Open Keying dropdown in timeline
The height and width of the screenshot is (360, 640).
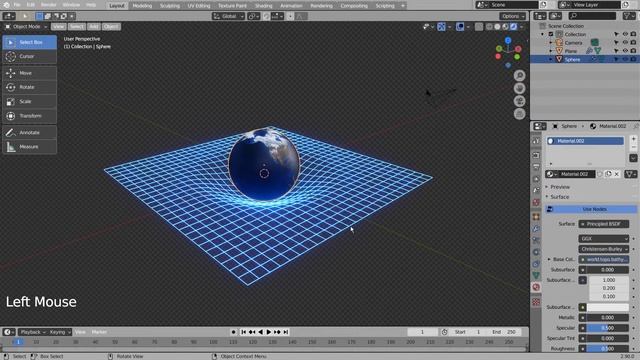click(x=60, y=332)
